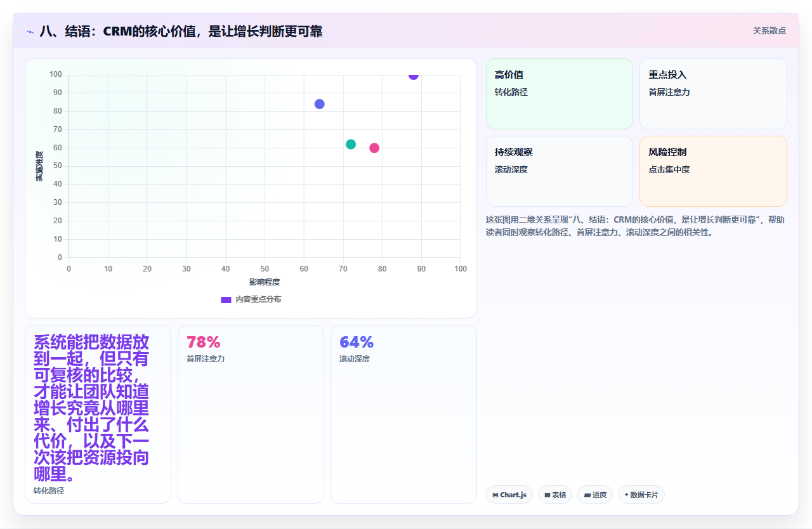812x529 pixels.
Task: Click the 64% metric value
Action: [x=357, y=343]
